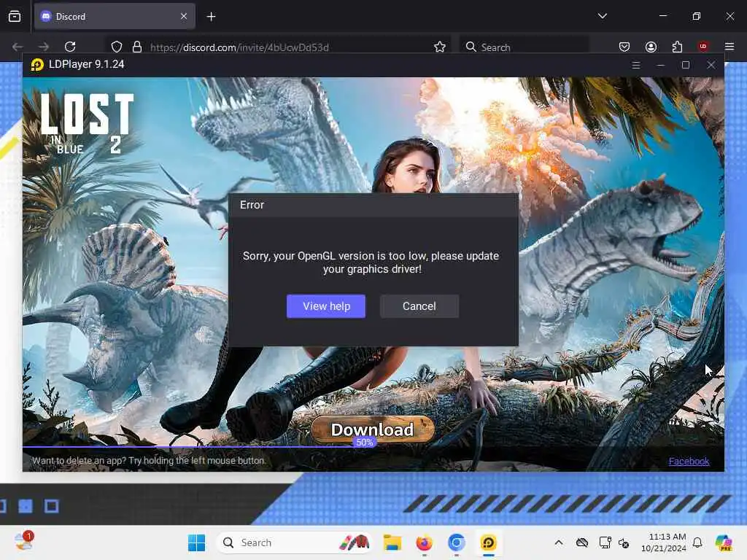Open the Windows Start menu

pyautogui.click(x=196, y=542)
